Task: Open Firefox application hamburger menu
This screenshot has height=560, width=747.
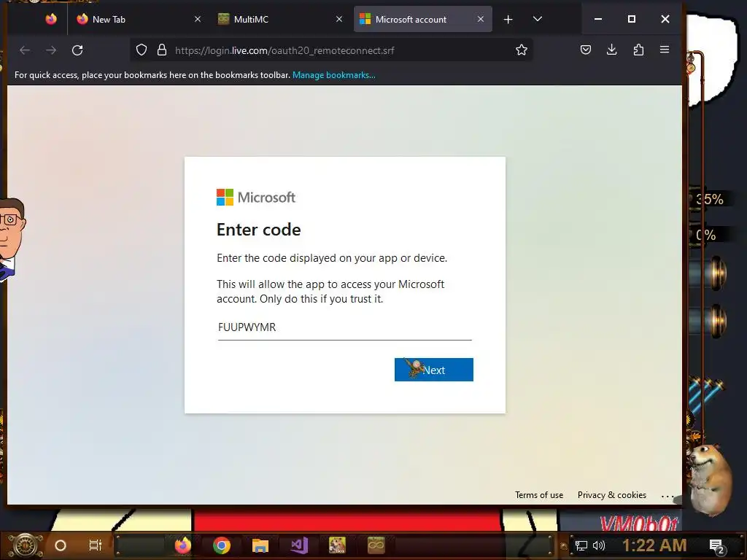Action: pos(665,50)
